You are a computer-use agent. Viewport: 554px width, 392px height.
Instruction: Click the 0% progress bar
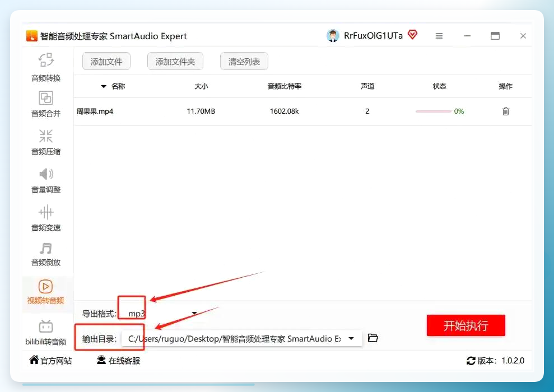(x=434, y=111)
